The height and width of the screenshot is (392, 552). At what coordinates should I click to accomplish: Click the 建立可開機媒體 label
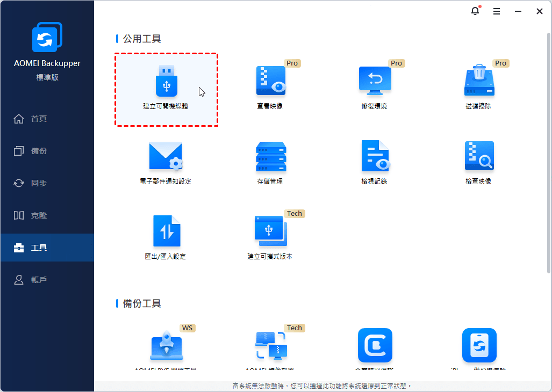coord(166,106)
